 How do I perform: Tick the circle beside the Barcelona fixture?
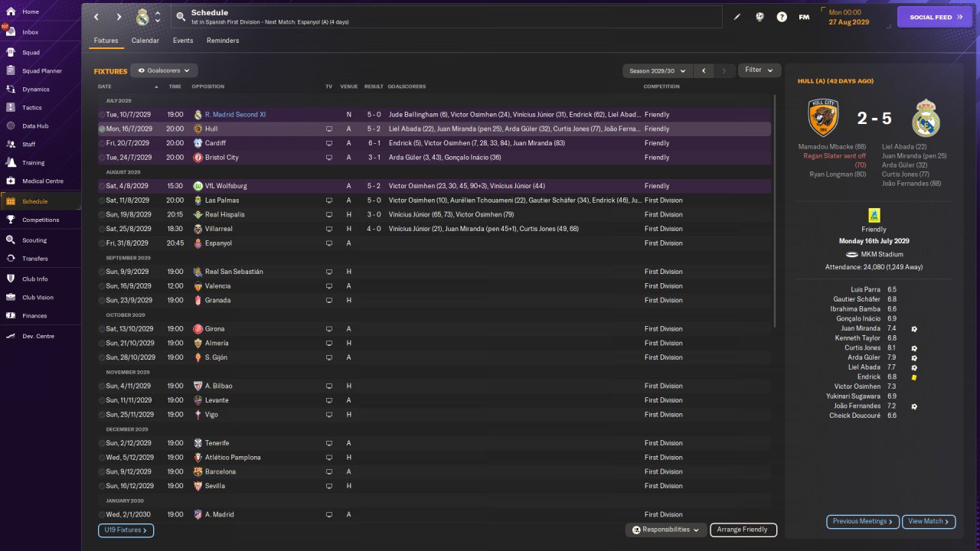(102, 471)
